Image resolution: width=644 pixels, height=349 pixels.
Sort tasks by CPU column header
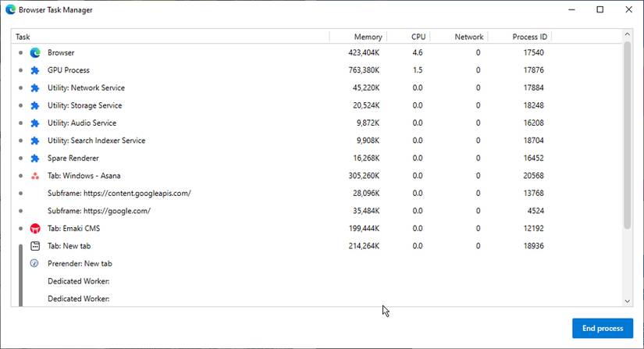pos(418,37)
